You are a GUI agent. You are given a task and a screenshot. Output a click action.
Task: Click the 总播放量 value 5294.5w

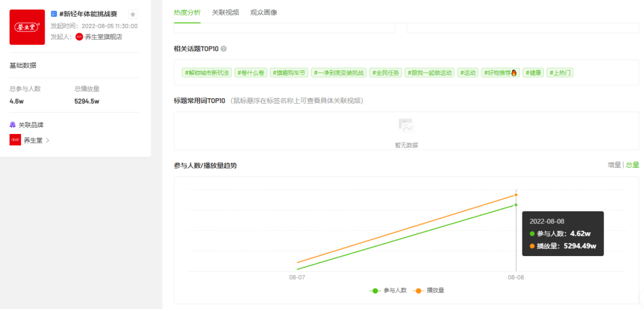tap(86, 101)
